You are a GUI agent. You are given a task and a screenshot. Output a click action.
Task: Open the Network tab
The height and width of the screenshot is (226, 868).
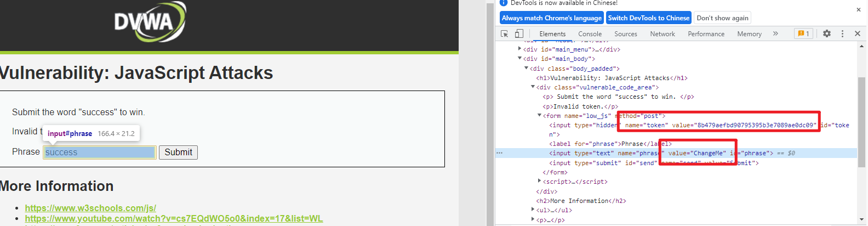point(663,34)
